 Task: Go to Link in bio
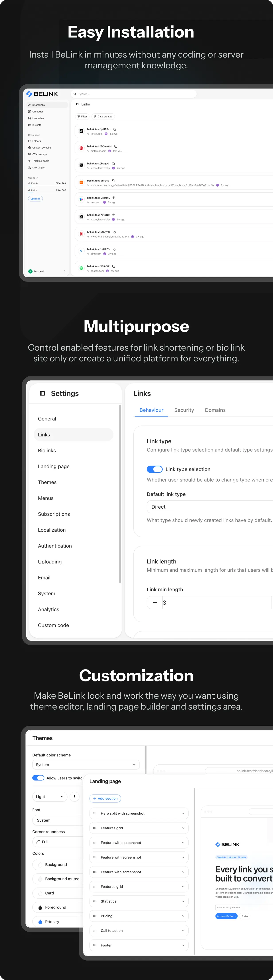pos(47,118)
